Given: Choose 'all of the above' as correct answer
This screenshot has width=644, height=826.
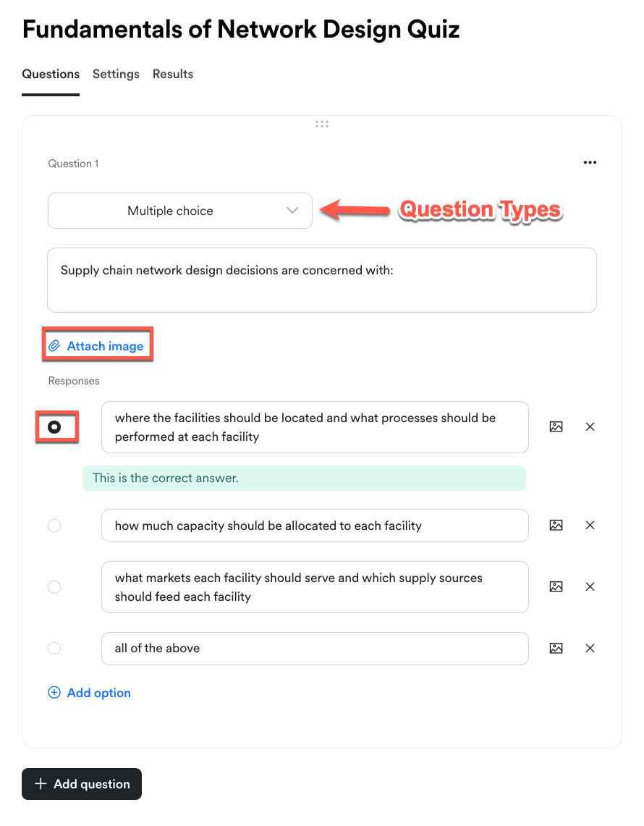Looking at the screenshot, I should pyautogui.click(x=54, y=649).
